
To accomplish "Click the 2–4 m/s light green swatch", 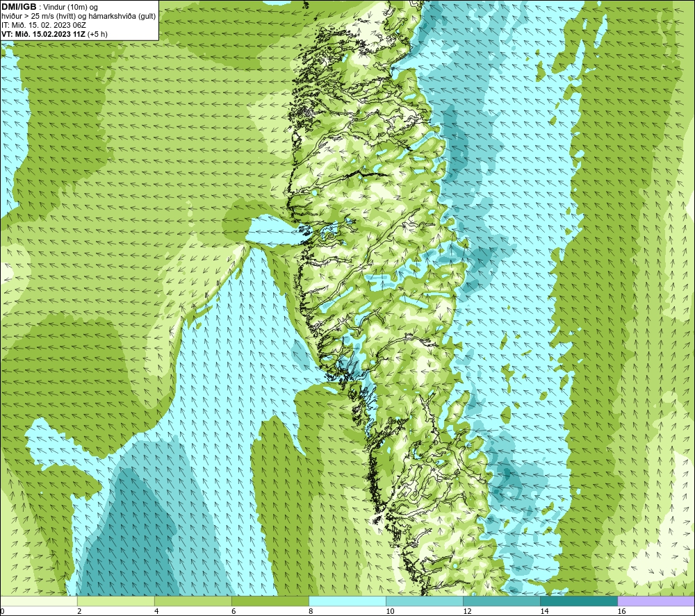I will pos(115,601).
